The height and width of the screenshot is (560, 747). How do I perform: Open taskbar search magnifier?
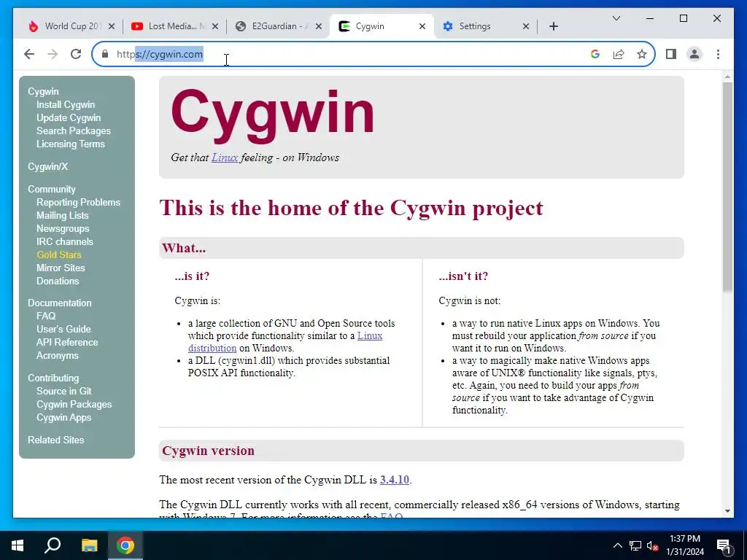(53, 545)
